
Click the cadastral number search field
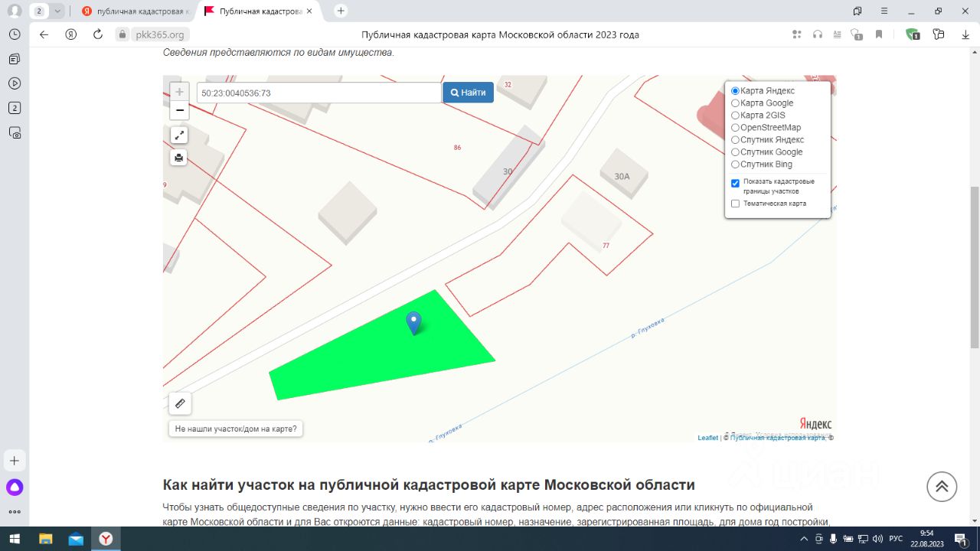pyautogui.click(x=318, y=93)
